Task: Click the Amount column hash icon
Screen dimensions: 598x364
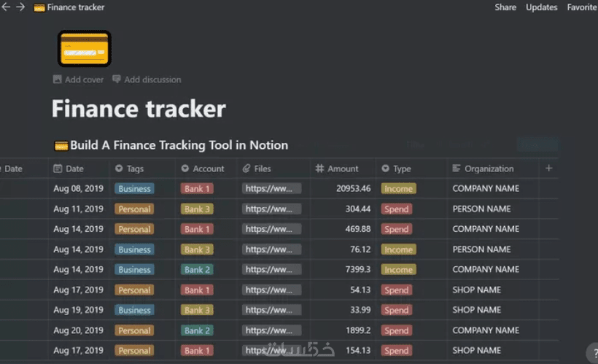Action: click(319, 169)
